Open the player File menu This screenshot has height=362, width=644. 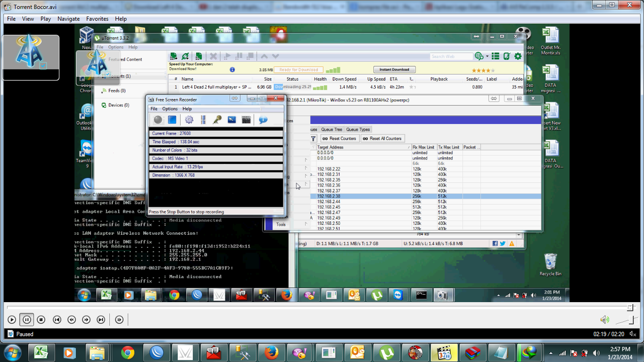[11, 19]
